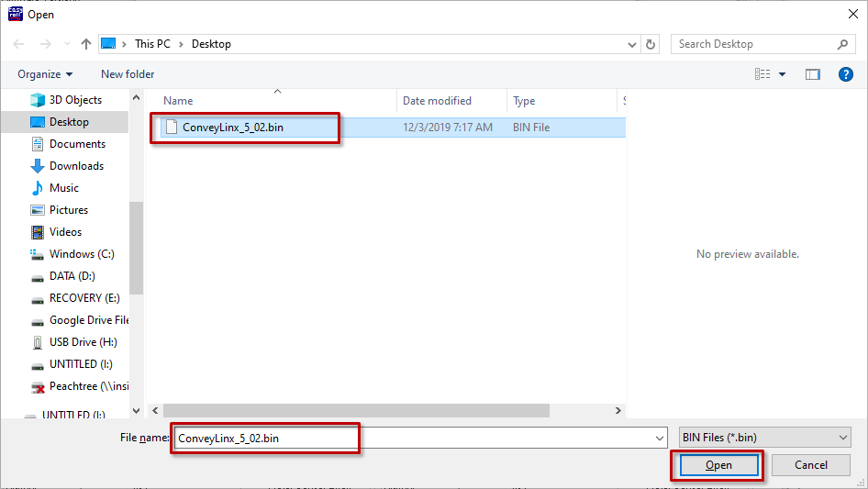
Task: Select ConveyLinx_5_02.bin file
Action: [393, 128]
